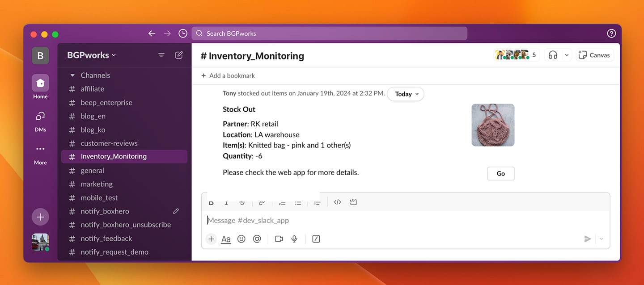Image resolution: width=644 pixels, height=285 pixels.
Task: Open the Knitted bag image thumbnail
Action: click(493, 125)
